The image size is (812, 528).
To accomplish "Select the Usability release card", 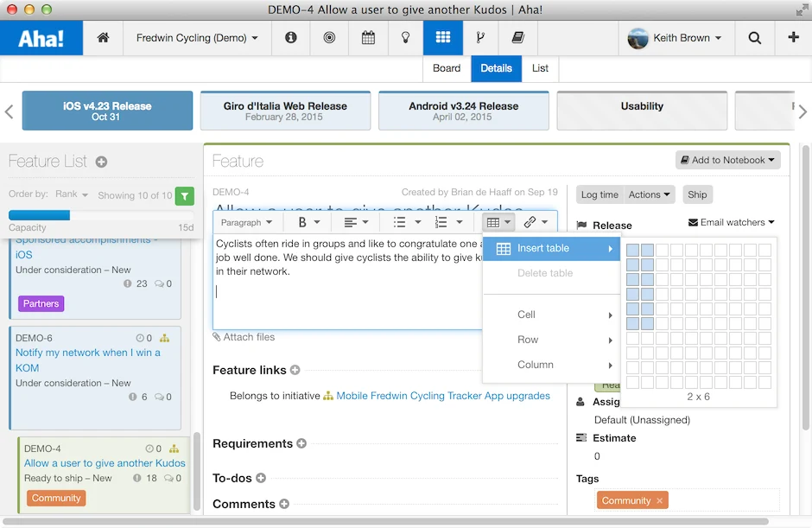I will (x=642, y=111).
